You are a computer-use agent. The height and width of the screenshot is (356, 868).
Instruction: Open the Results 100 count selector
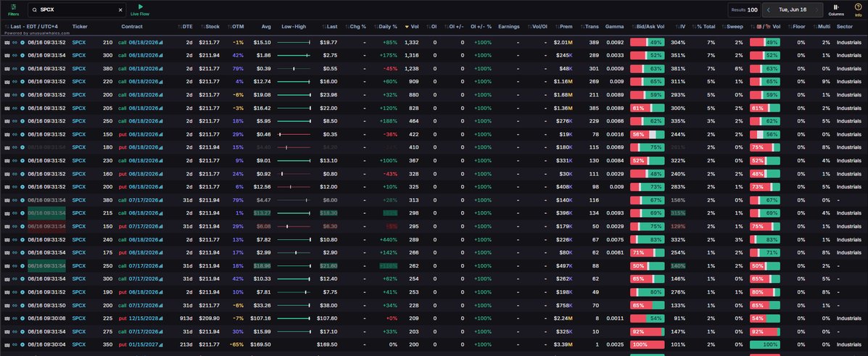(x=744, y=9)
